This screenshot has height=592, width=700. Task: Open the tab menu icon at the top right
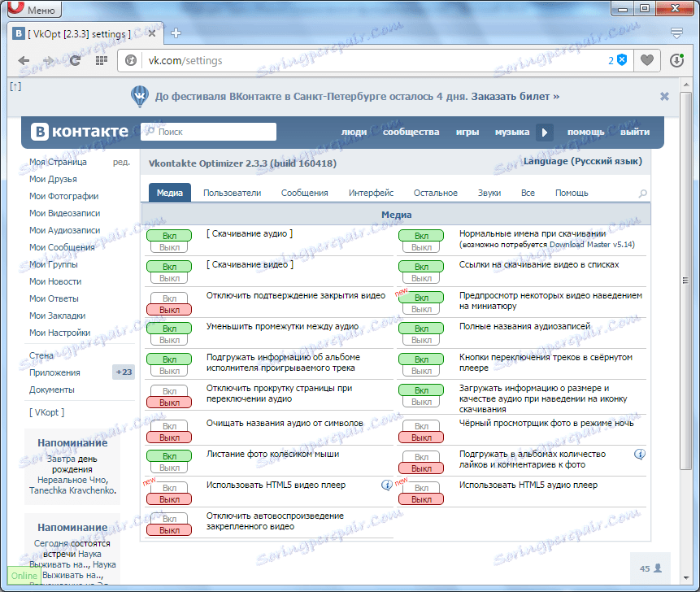coord(676,33)
